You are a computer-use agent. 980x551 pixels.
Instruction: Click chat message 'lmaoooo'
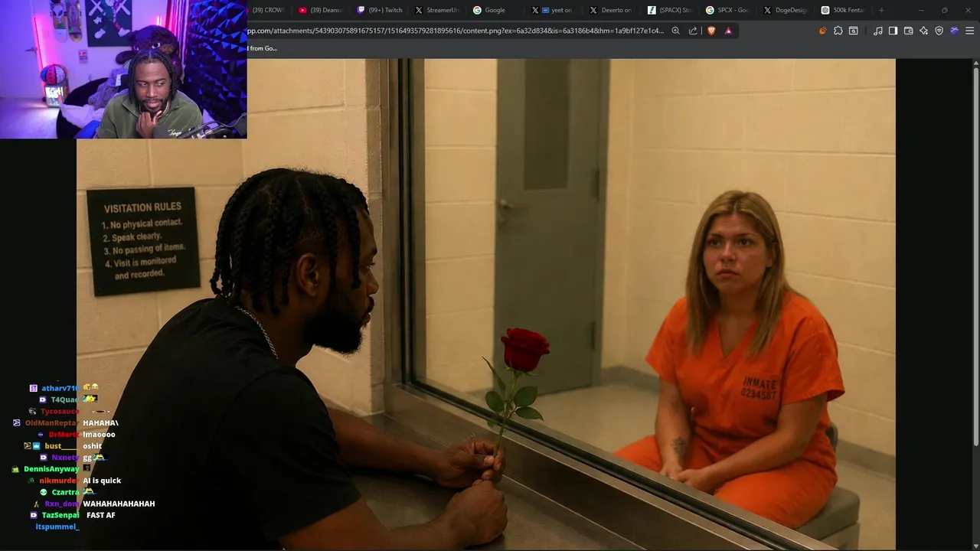pyautogui.click(x=99, y=435)
